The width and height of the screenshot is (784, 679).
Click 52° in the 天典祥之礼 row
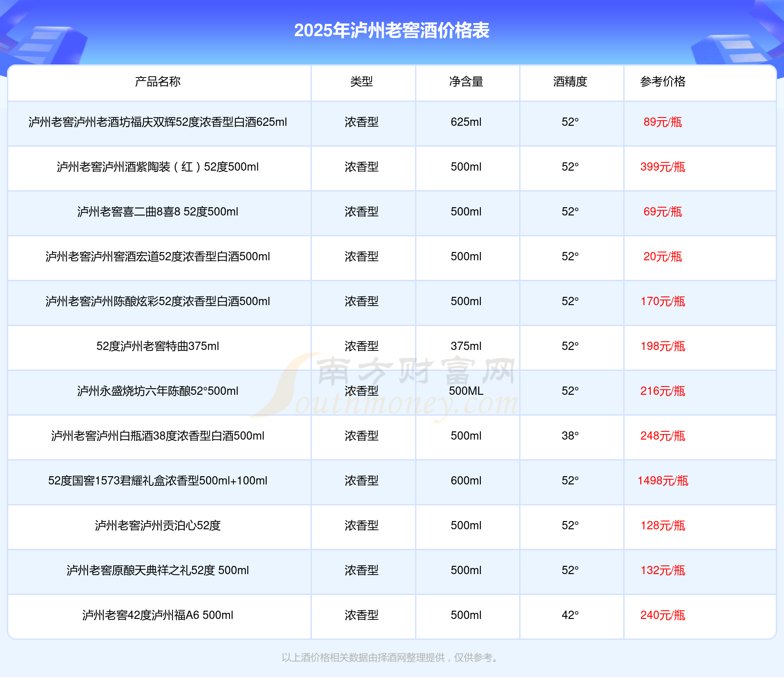[570, 570]
